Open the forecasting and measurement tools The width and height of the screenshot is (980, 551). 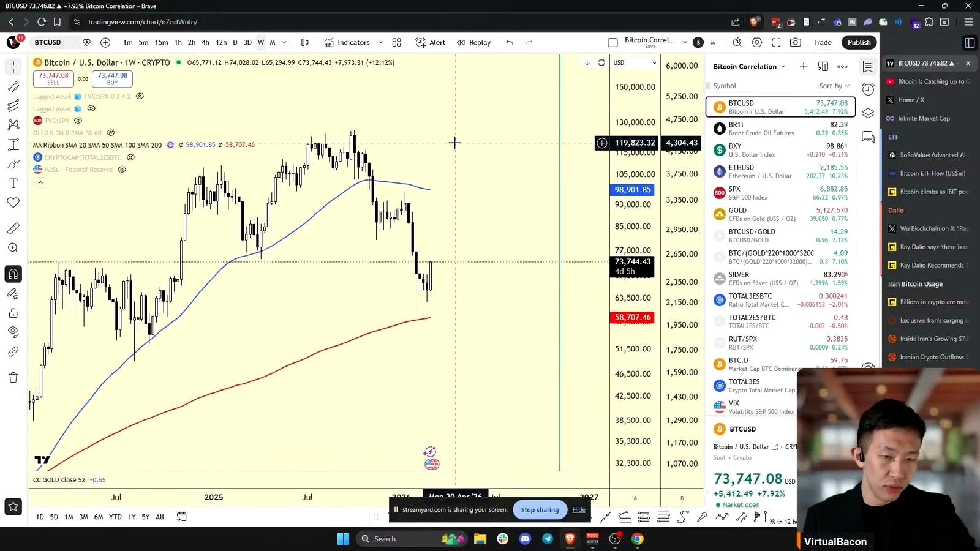pyautogui.click(x=13, y=144)
